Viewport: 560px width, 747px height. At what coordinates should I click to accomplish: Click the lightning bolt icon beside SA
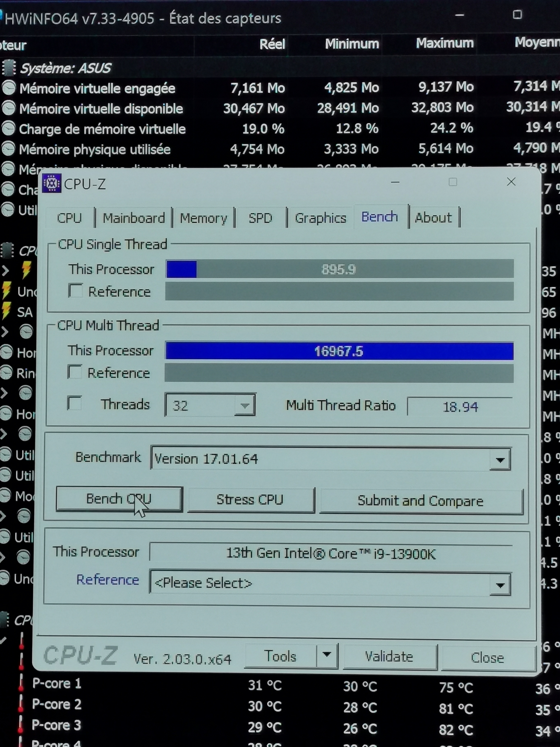coord(6,311)
